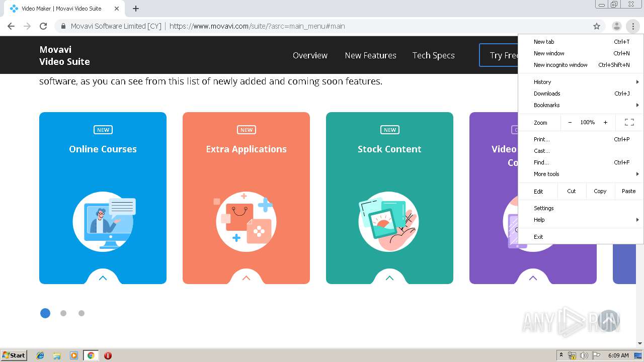Select Cast… in the menu
This screenshot has width=644, height=362.
[581, 151]
